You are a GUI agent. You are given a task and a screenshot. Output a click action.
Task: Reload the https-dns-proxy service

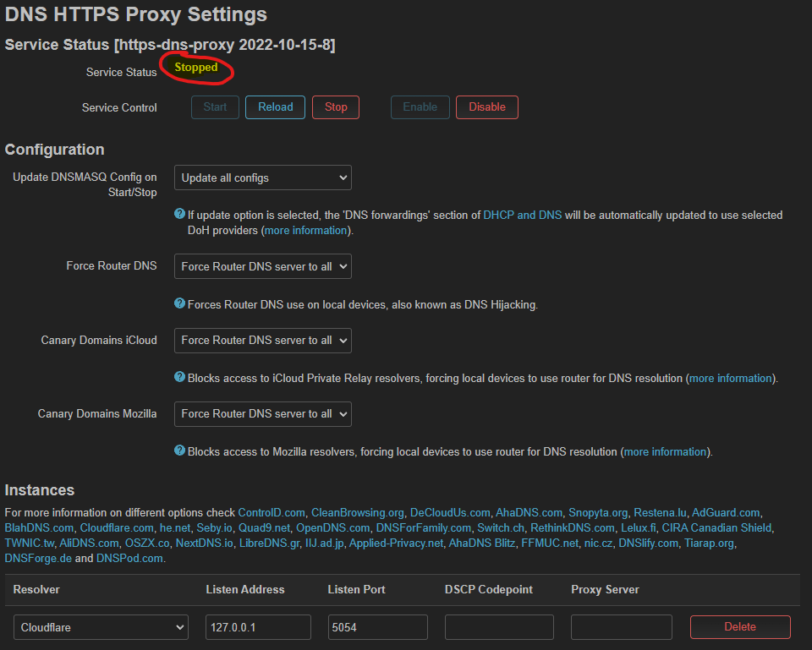pos(275,107)
